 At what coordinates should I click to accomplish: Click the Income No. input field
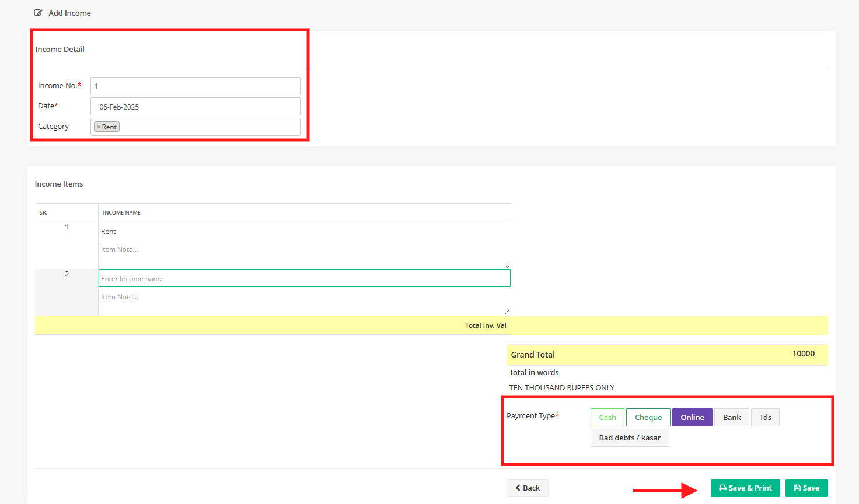(x=195, y=86)
